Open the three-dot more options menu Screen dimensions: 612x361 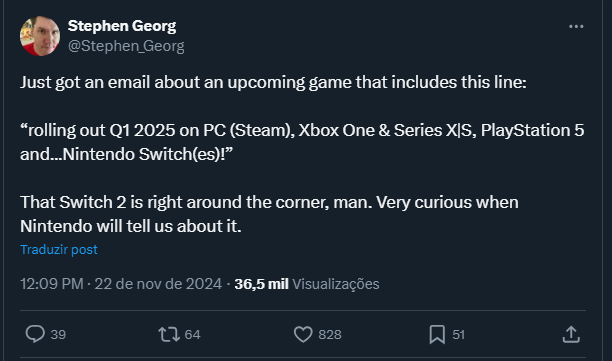tap(576, 27)
